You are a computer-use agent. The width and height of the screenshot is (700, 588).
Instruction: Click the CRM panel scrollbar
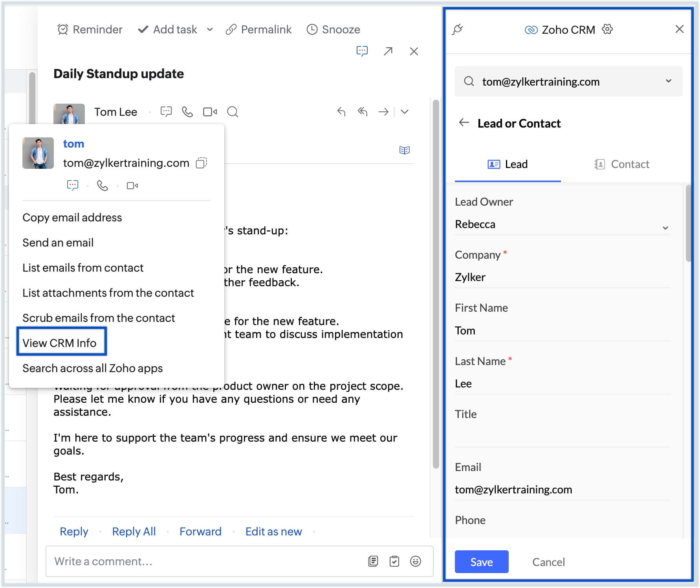point(688,224)
